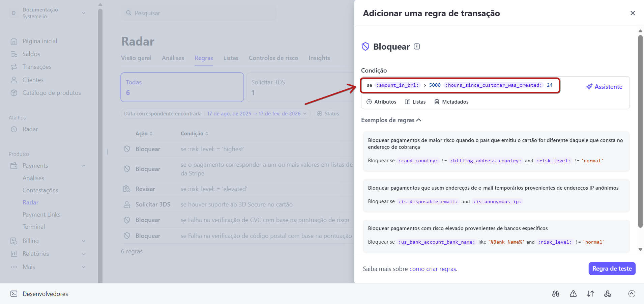Click the Pesquisar search field
The image size is (644, 304).
pyautogui.click(x=199, y=13)
